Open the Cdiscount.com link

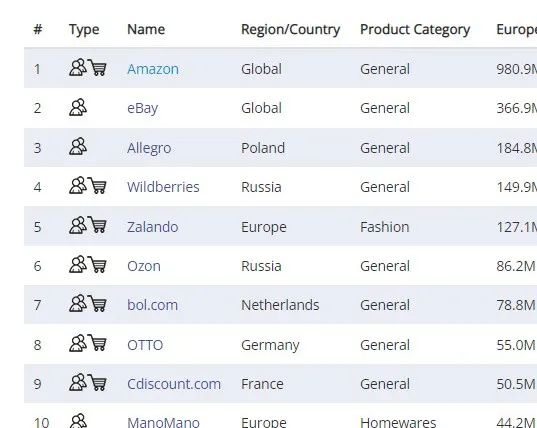coord(174,384)
